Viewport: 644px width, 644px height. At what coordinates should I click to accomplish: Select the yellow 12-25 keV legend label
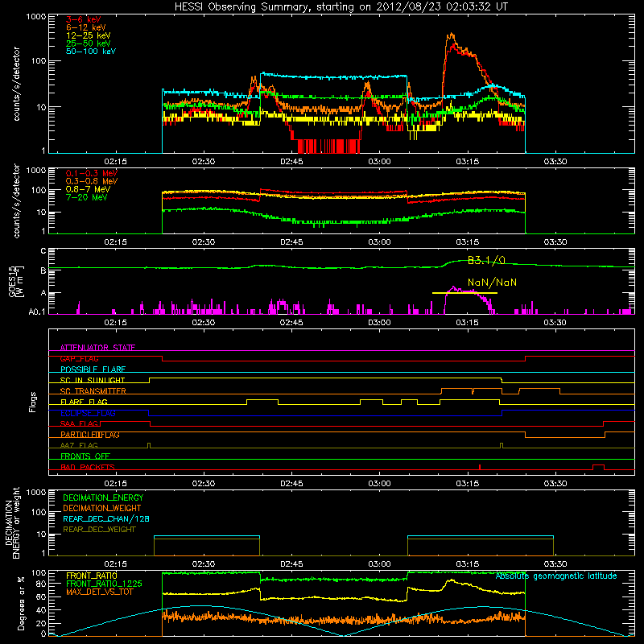click(89, 35)
